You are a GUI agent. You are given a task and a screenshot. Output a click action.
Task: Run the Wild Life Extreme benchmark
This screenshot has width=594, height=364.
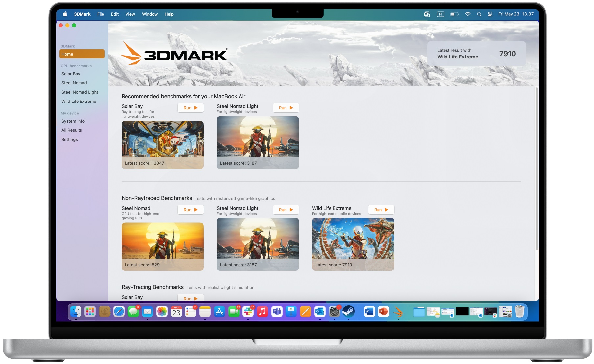coord(381,210)
